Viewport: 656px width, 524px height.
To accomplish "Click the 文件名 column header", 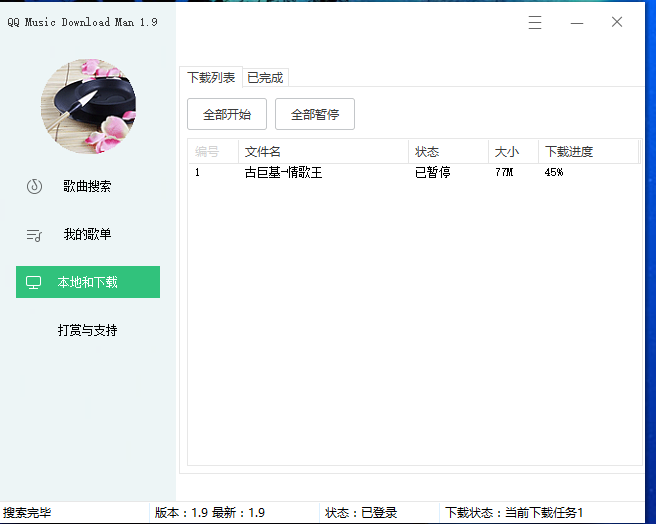I will click(x=323, y=152).
